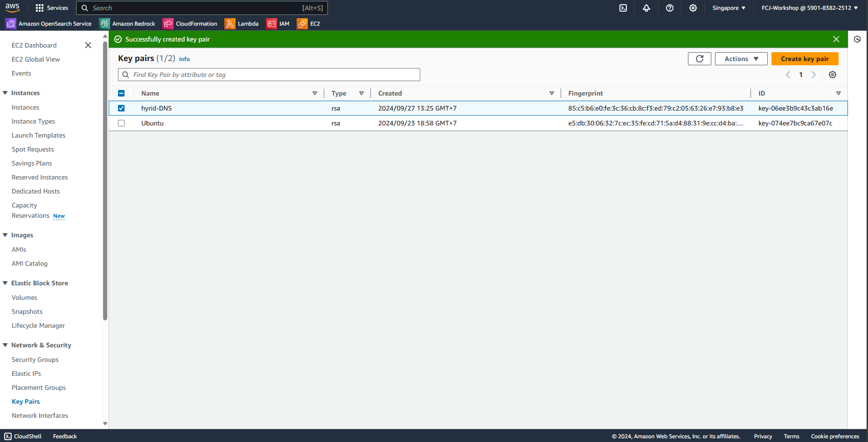Uncheck the hyrid-DNS key pair checkbox

click(x=121, y=108)
